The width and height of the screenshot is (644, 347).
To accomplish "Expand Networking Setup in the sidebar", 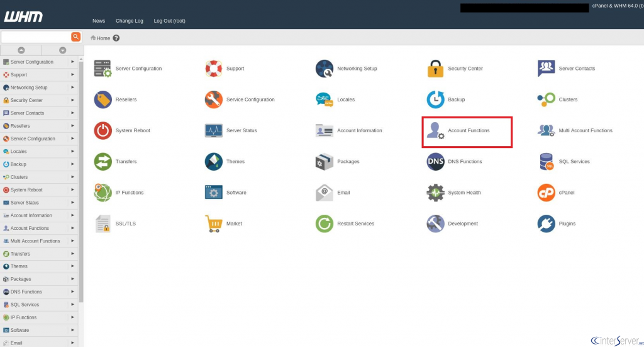I will (72, 87).
